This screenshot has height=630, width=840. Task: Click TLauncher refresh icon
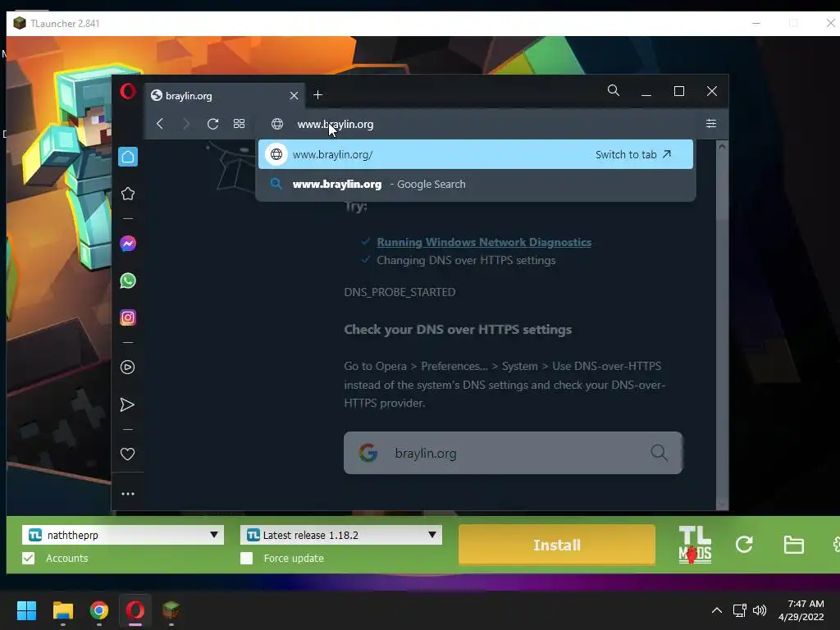click(x=744, y=545)
